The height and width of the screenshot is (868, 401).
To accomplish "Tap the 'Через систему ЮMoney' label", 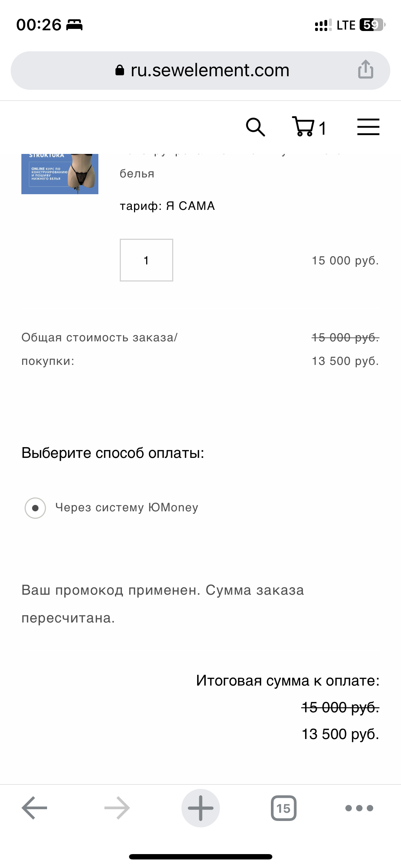I will pos(127,507).
